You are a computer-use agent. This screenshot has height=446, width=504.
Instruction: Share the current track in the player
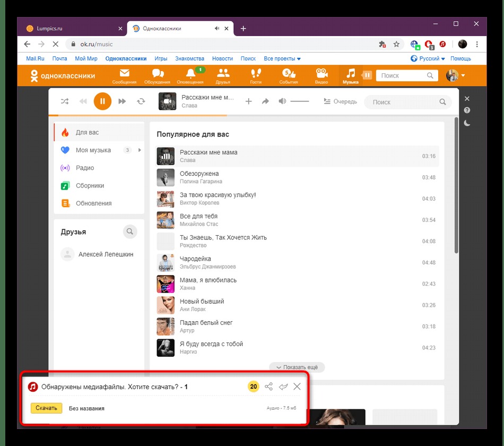pos(265,102)
